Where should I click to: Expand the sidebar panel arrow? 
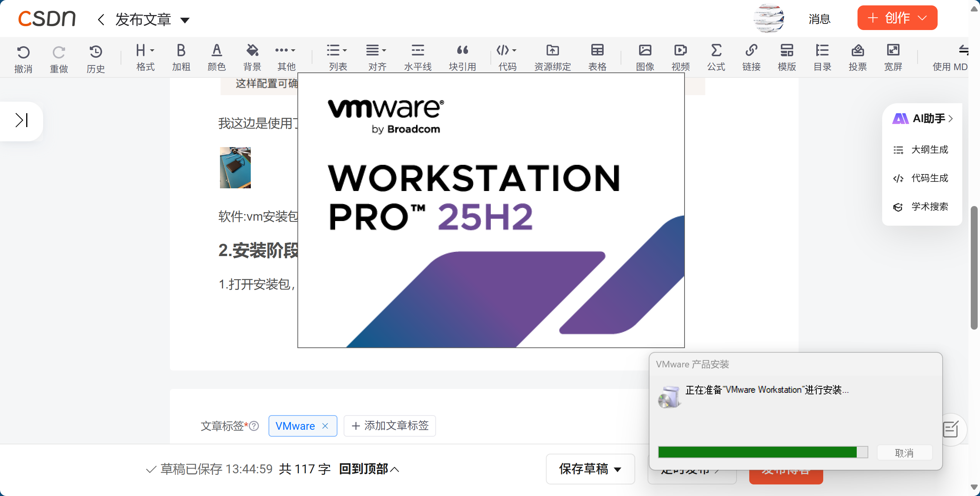(22, 120)
